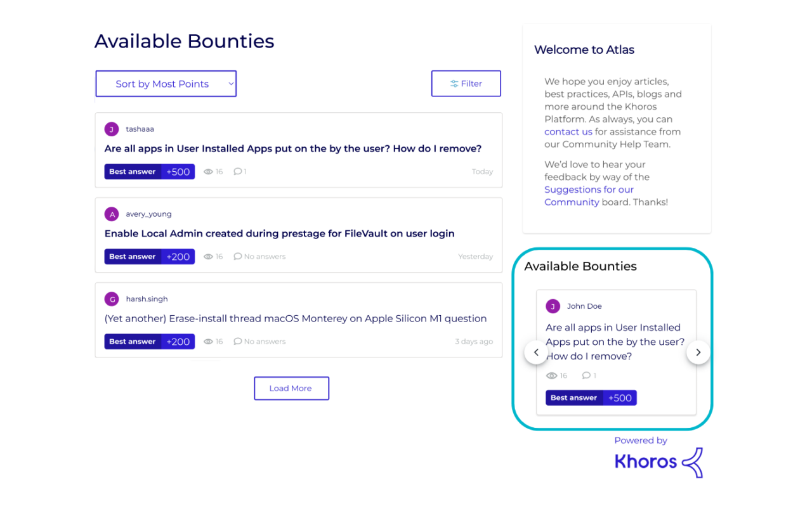Click tashaaa's profile avatar
Screen dimensions: 812x511
(112, 129)
